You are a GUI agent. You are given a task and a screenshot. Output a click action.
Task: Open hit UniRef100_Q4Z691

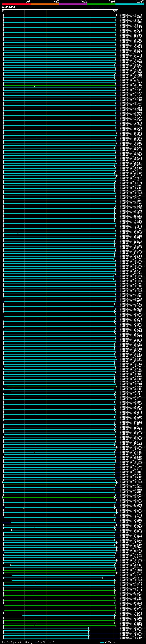tap(131, 623)
